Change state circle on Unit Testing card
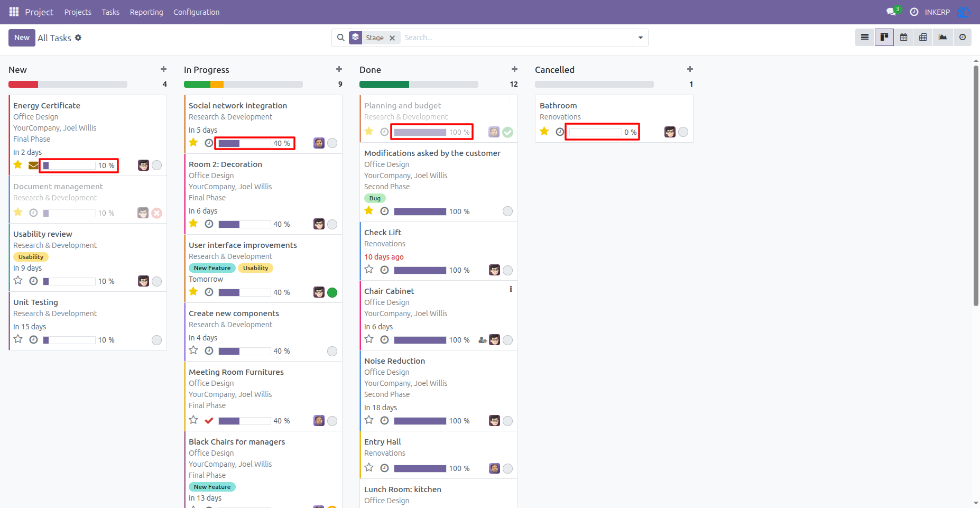 [x=156, y=340]
